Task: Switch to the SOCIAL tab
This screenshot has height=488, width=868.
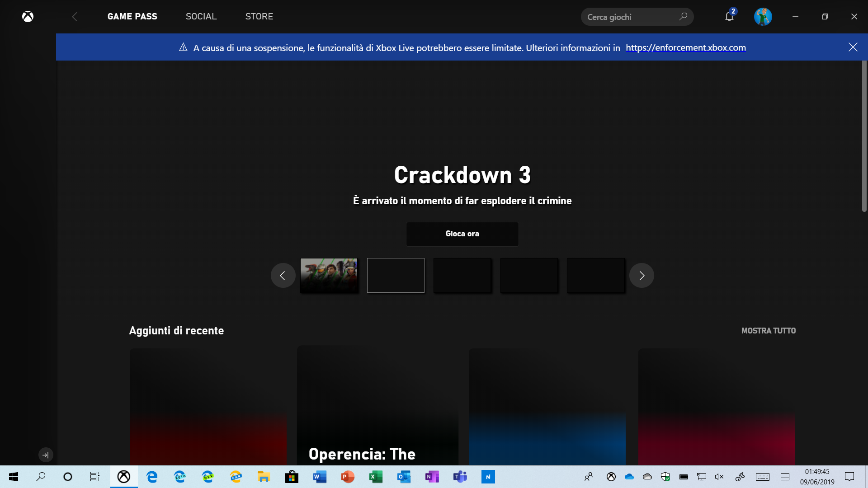Action: [201, 16]
